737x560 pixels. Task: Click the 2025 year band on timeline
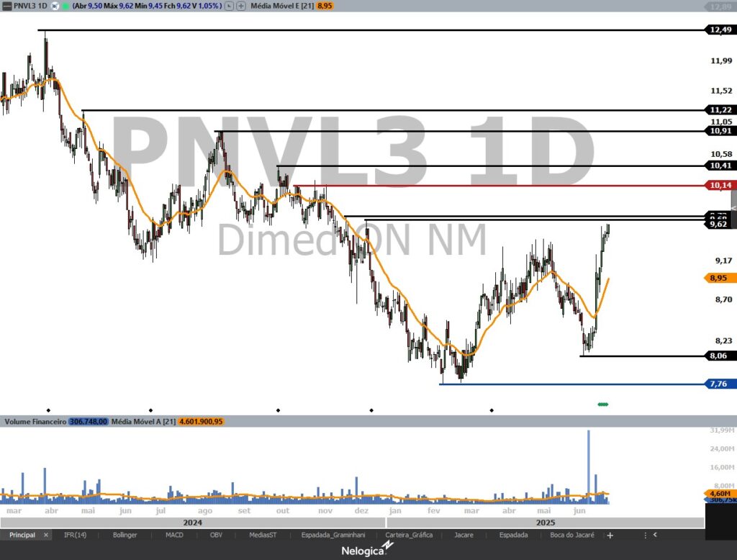[x=546, y=523]
